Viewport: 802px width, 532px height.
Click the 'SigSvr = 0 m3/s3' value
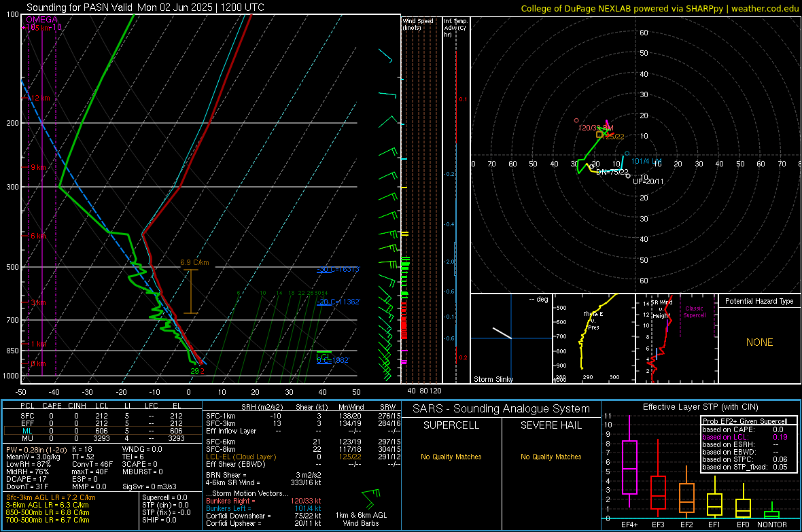[x=150, y=486]
